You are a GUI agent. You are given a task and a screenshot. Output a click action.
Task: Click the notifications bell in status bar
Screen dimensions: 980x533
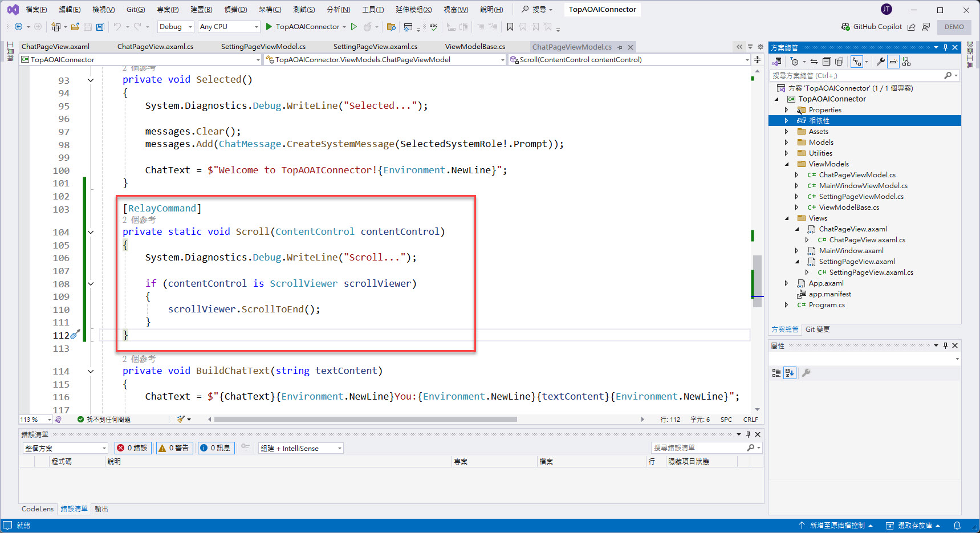tap(957, 526)
